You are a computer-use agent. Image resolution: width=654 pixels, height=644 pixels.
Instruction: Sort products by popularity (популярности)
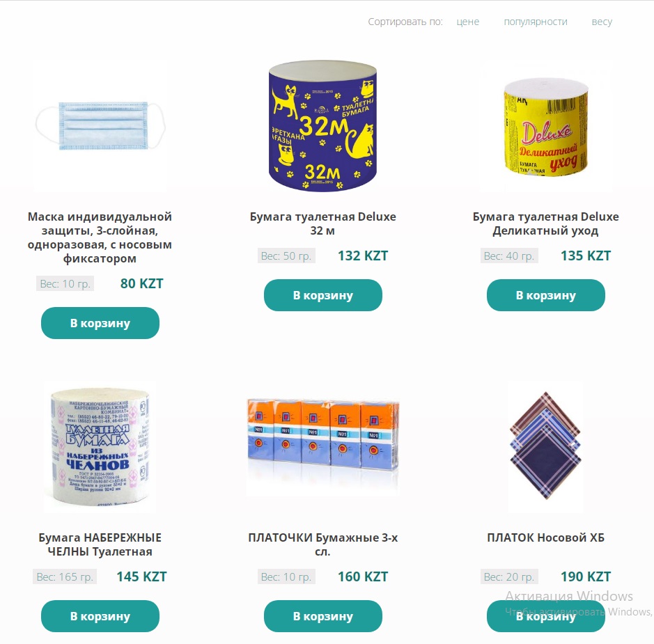click(x=536, y=22)
